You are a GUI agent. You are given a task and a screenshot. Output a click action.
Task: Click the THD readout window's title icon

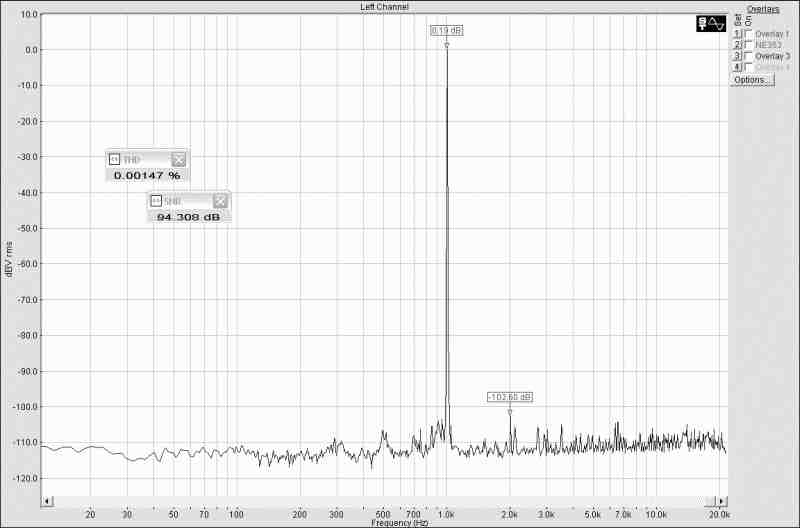pos(114,160)
